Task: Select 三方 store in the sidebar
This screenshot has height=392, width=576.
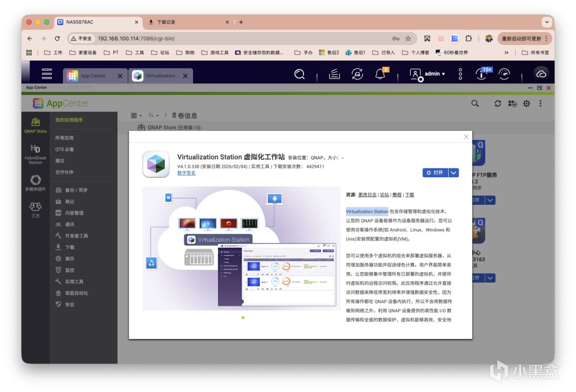Action: [36, 210]
